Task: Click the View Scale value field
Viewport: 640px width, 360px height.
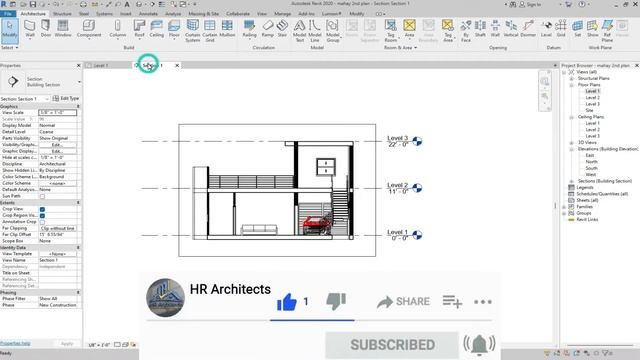Action: (x=58, y=113)
